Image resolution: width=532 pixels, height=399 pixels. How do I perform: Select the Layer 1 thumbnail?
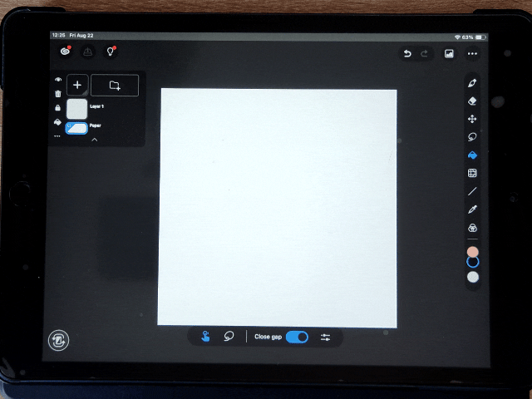pos(76,109)
